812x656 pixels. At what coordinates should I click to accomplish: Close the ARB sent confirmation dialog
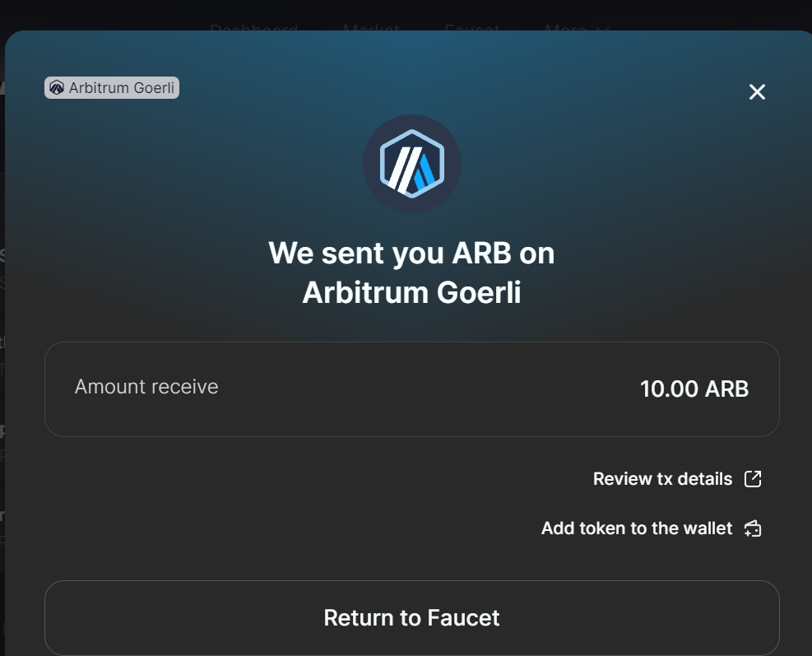pyautogui.click(x=757, y=92)
